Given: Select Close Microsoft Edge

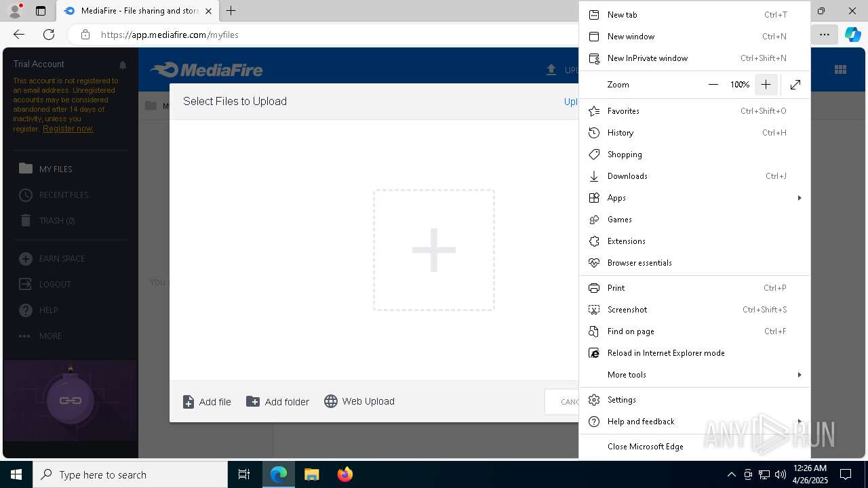Looking at the screenshot, I should tap(694, 446).
